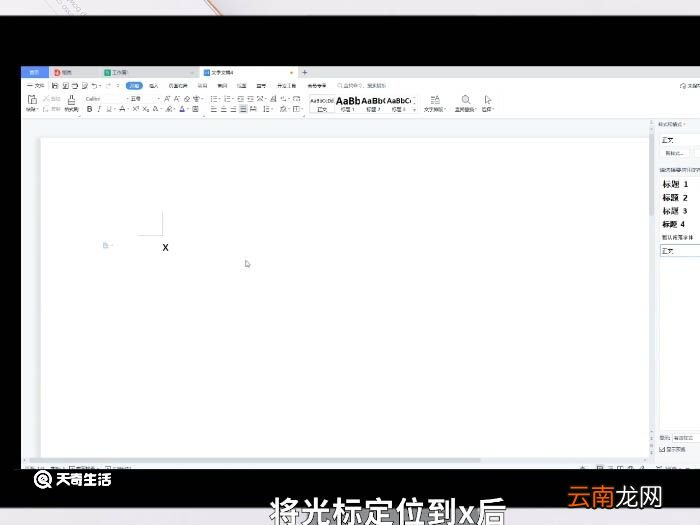Click the Paste icon

tap(32, 100)
